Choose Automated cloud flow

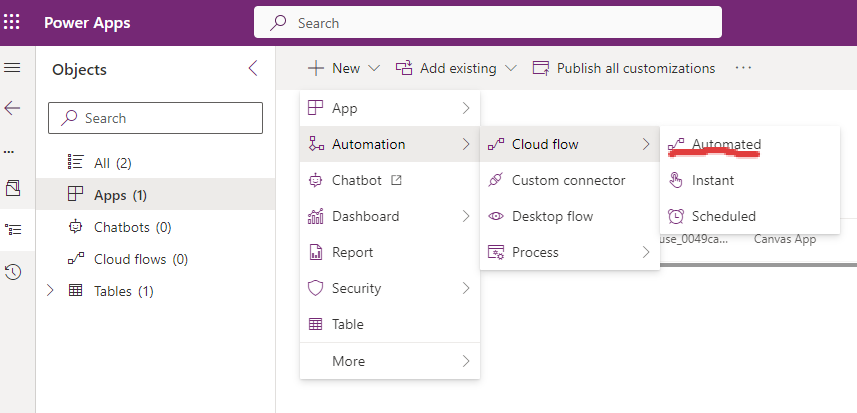(749, 144)
